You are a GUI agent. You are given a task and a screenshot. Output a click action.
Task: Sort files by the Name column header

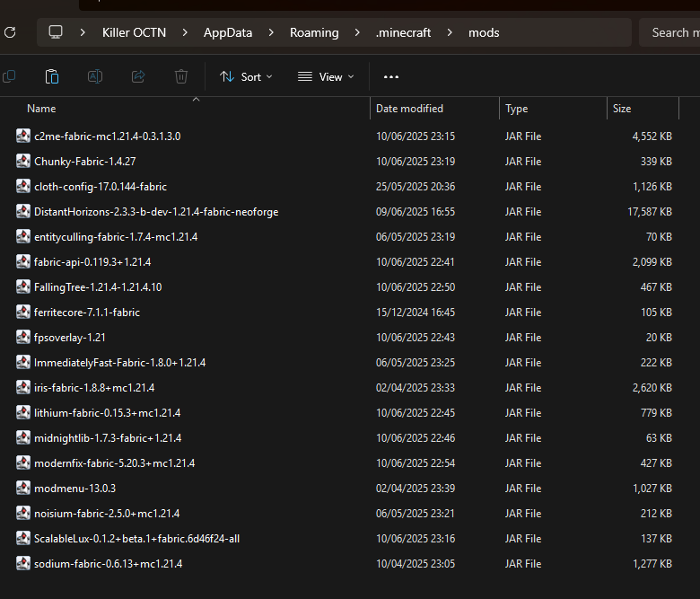pyautogui.click(x=41, y=109)
